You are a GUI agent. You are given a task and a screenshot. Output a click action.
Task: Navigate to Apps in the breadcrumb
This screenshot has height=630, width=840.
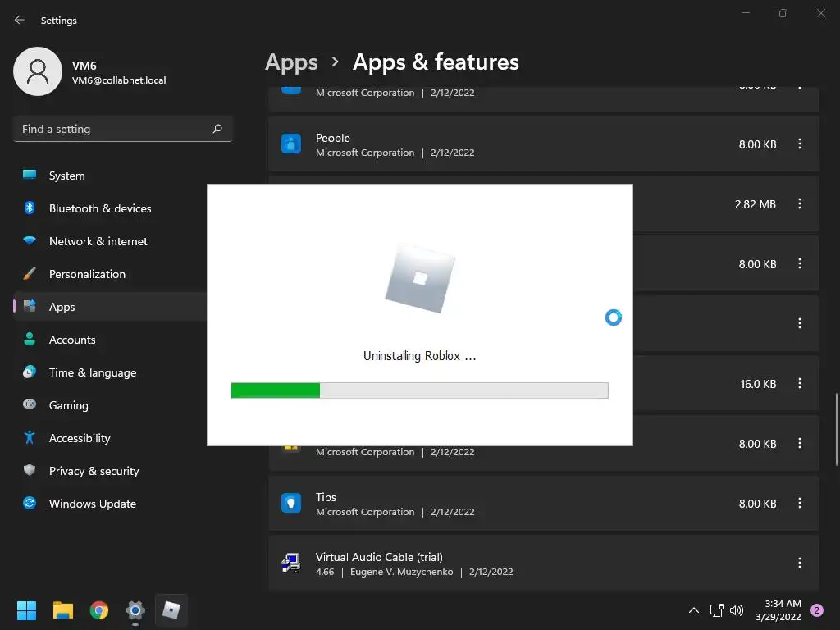[291, 62]
